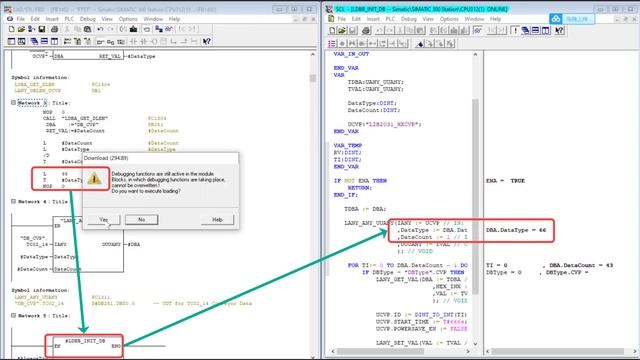
Task: Click Print icon in SCL toolbar
Action: [x=366, y=30]
